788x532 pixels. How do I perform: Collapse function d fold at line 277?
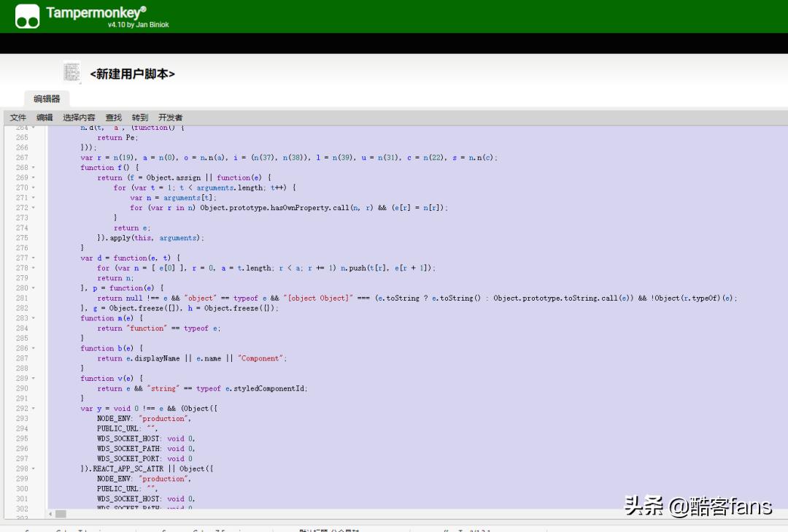34,258
